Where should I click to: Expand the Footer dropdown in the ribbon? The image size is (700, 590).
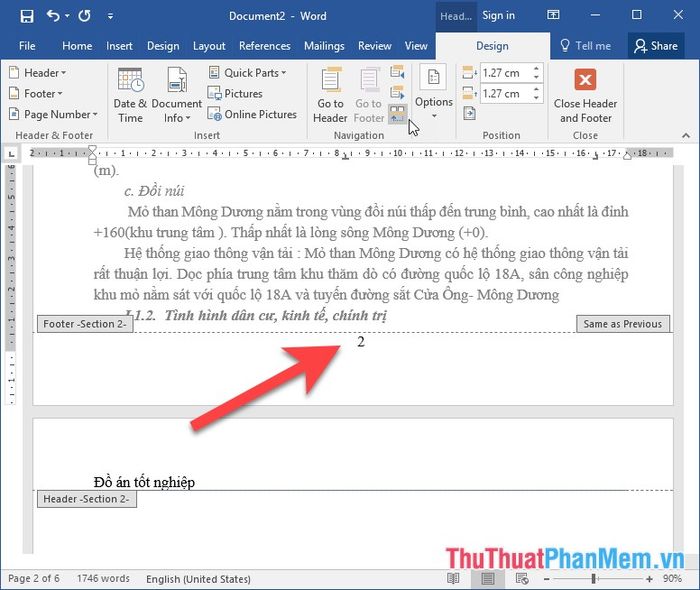(36, 94)
